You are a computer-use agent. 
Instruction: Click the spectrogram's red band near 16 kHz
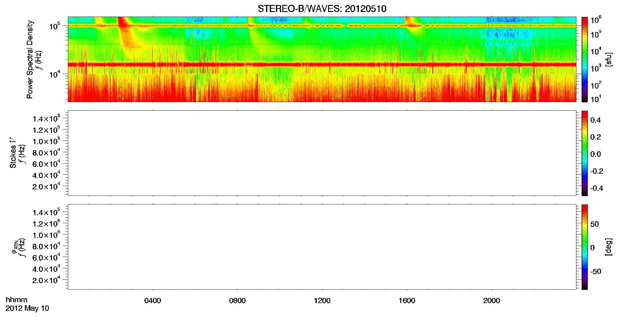[x=322, y=65]
